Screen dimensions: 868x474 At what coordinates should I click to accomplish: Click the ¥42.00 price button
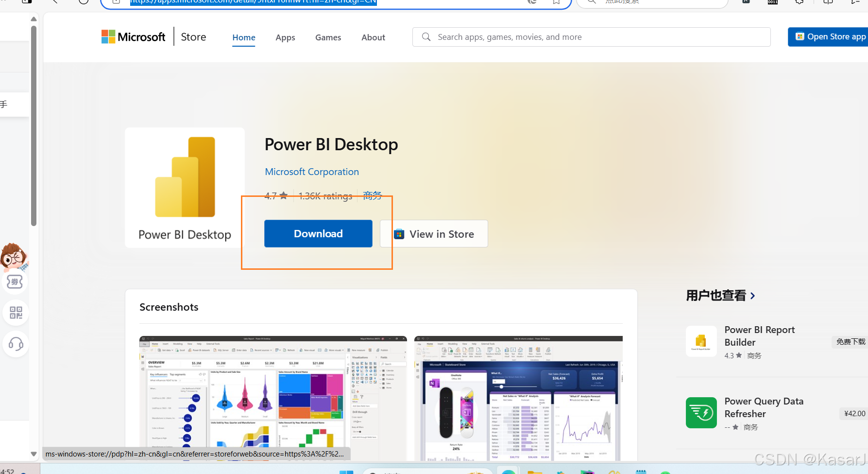point(854,413)
